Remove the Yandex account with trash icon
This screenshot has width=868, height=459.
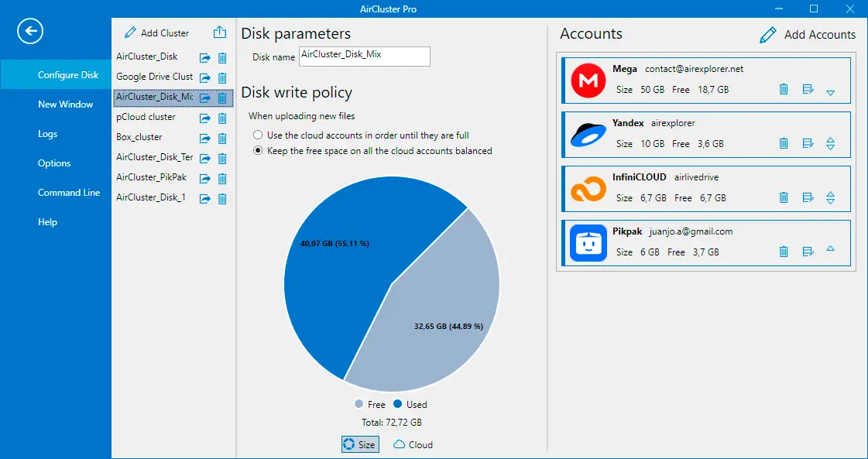tap(784, 143)
